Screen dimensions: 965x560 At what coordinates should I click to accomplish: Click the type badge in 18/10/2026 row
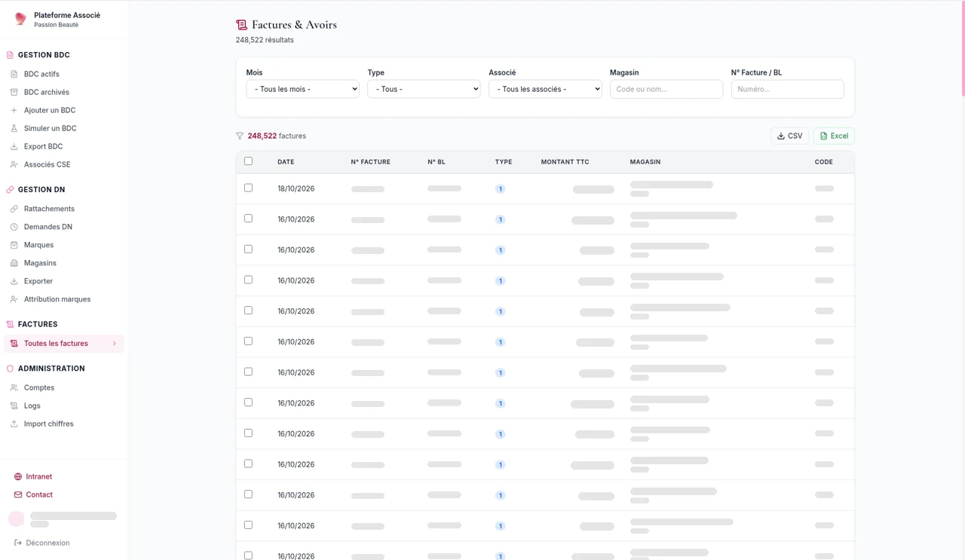(500, 189)
